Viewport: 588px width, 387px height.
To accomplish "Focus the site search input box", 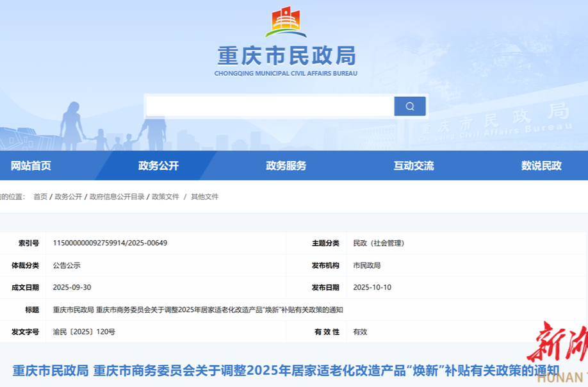I will point(270,106).
